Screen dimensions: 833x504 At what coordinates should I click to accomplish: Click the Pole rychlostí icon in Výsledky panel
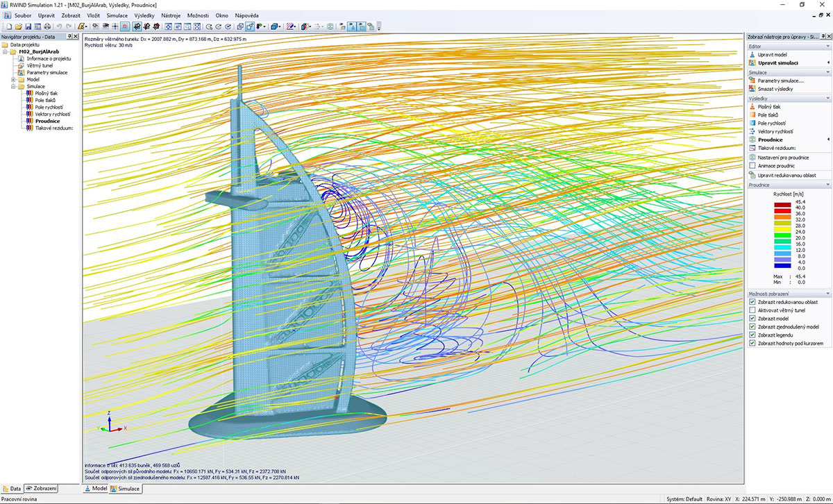(x=752, y=123)
